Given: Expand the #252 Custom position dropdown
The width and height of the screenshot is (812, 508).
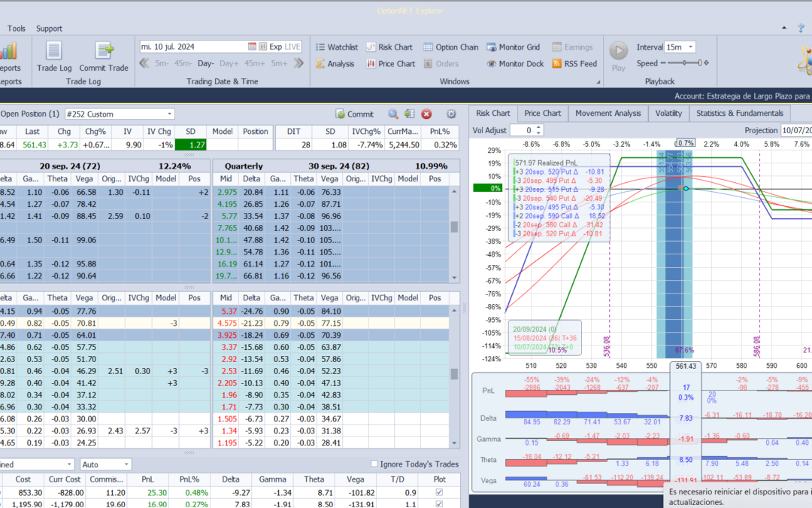Looking at the screenshot, I should click(x=169, y=114).
